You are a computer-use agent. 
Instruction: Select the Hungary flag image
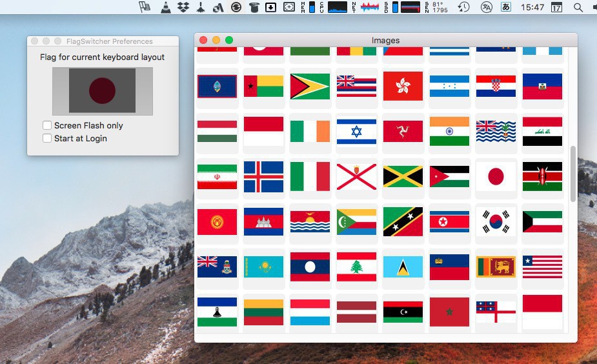(217, 132)
